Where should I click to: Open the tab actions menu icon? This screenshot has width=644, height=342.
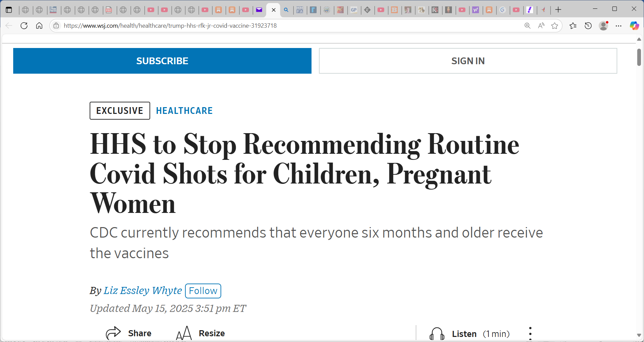9,10
